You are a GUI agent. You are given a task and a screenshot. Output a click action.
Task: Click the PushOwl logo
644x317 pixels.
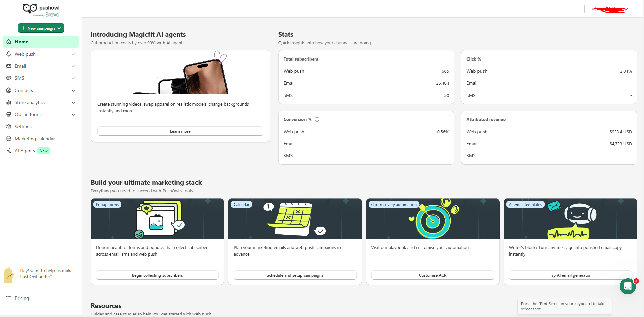click(41, 11)
